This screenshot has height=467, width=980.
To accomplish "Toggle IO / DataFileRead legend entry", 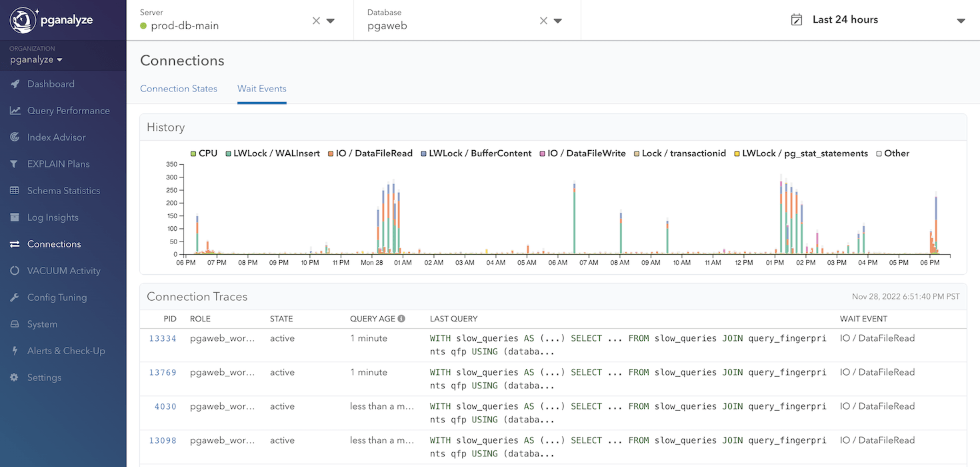I will click(x=369, y=153).
